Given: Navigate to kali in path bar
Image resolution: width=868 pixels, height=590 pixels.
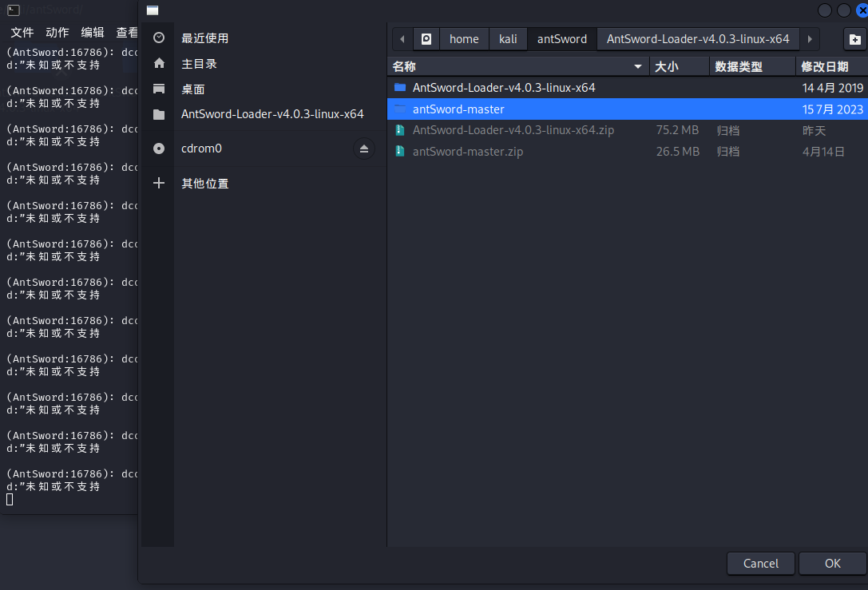Looking at the screenshot, I should coord(508,39).
